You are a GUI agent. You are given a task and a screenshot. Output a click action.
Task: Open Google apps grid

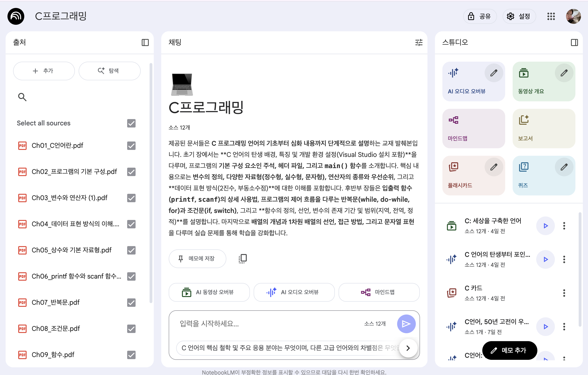click(x=551, y=16)
